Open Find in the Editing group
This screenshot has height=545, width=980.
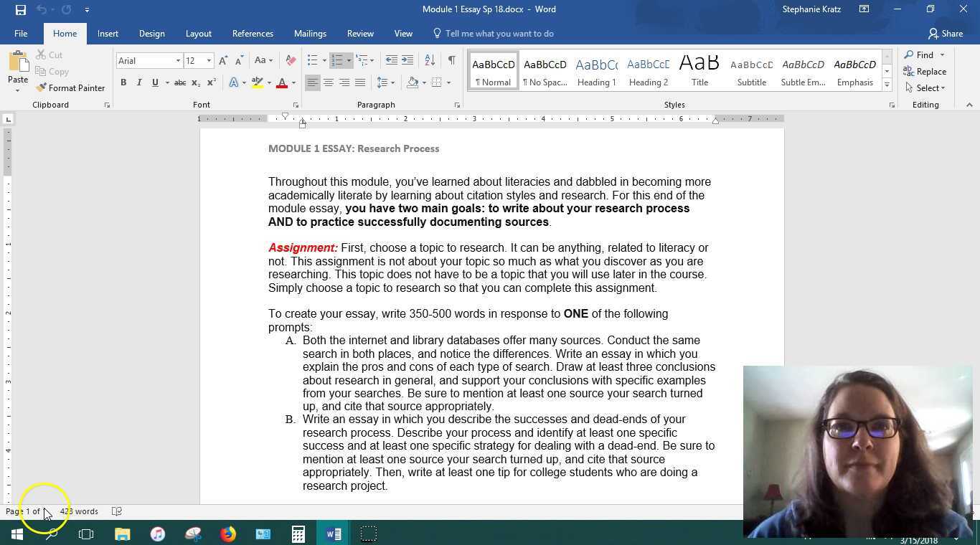pos(923,54)
